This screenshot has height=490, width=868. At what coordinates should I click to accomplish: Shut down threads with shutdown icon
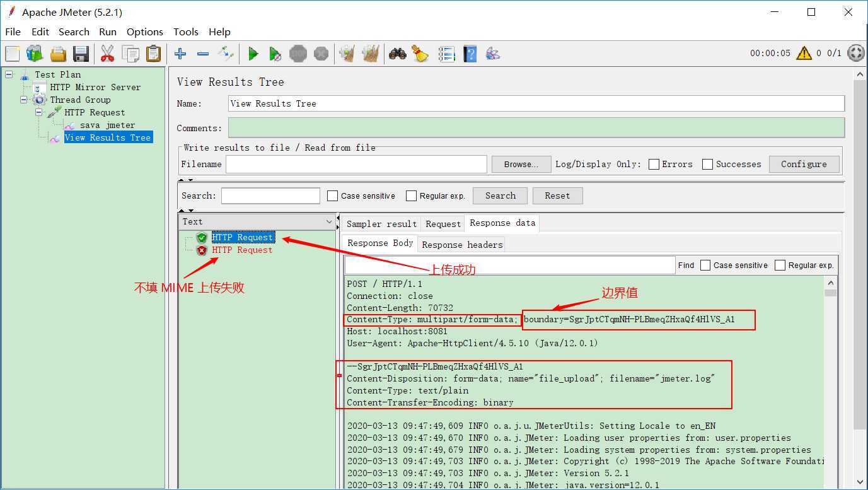click(321, 54)
